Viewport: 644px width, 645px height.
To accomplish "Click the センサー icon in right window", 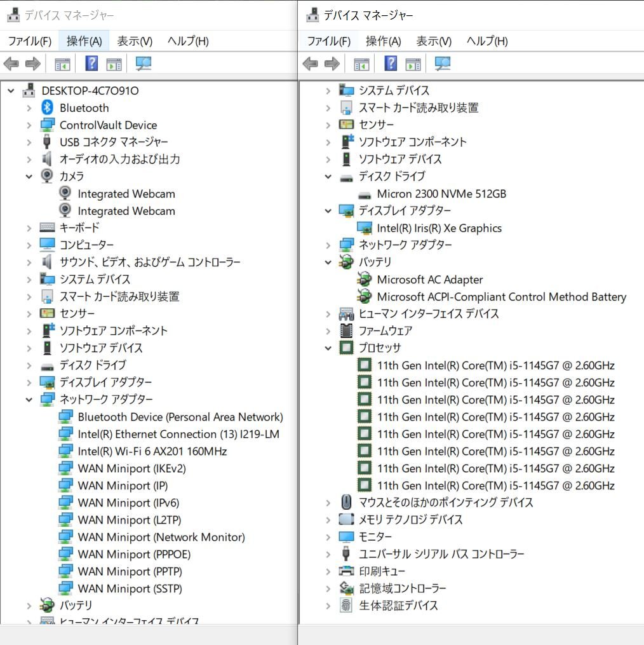I will pyautogui.click(x=346, y=124).
